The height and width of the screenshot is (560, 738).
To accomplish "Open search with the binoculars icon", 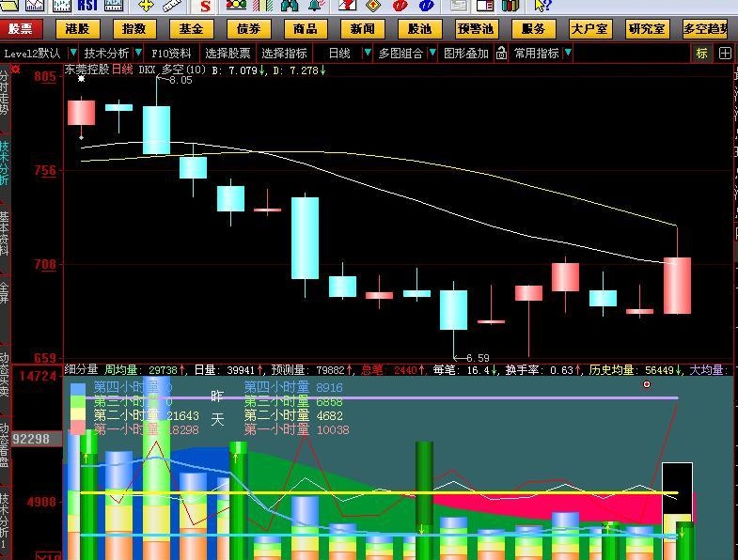I will [289, 6].
